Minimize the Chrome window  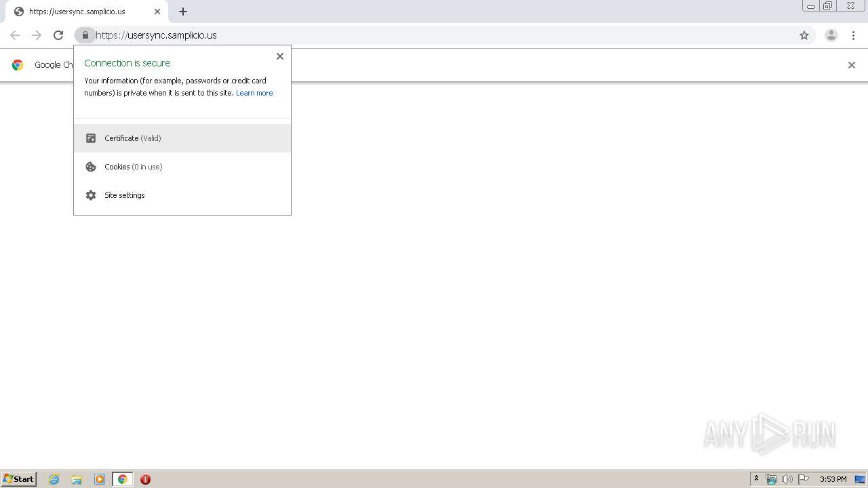(811, 6)
